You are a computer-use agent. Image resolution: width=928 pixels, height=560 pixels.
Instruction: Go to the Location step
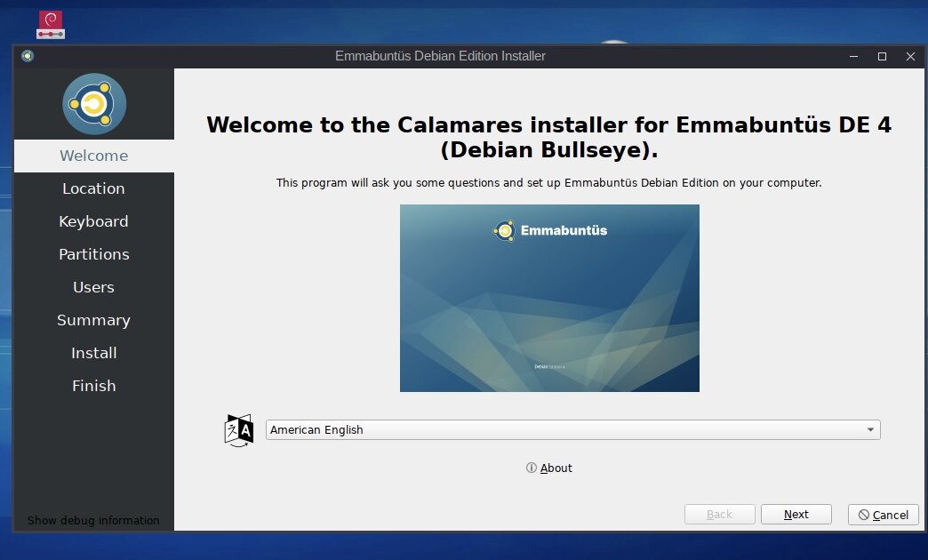[94, 188]
